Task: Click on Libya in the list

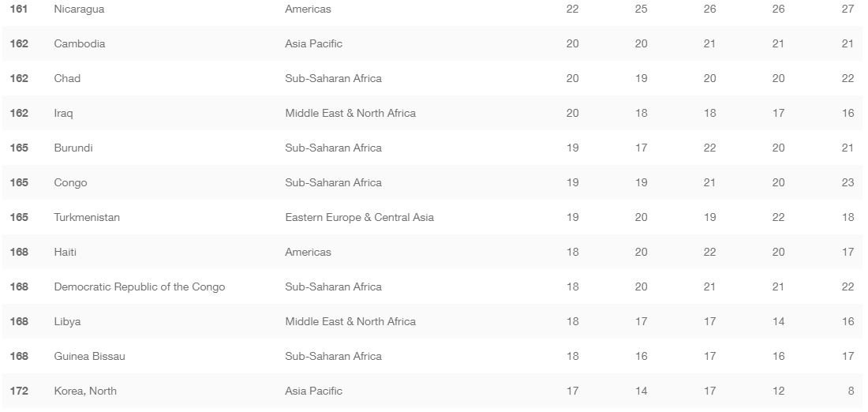Action: pos(67,322)
